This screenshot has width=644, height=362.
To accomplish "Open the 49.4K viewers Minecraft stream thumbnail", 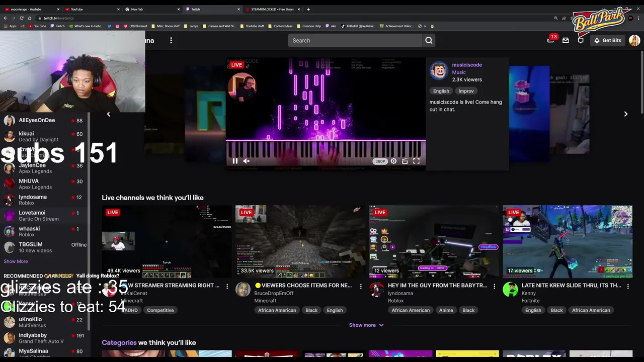I will [x=167, y=241].
